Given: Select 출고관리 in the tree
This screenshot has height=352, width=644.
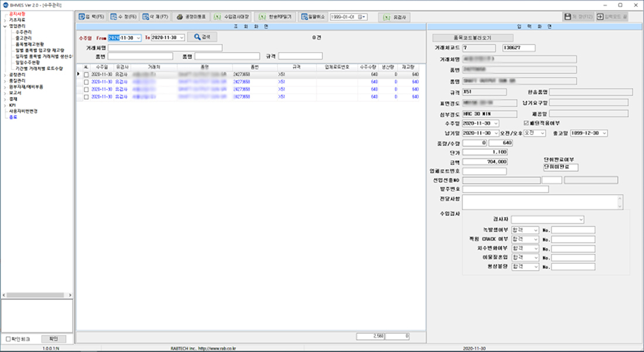Looking at the screenshot, I should click(23, 38).
